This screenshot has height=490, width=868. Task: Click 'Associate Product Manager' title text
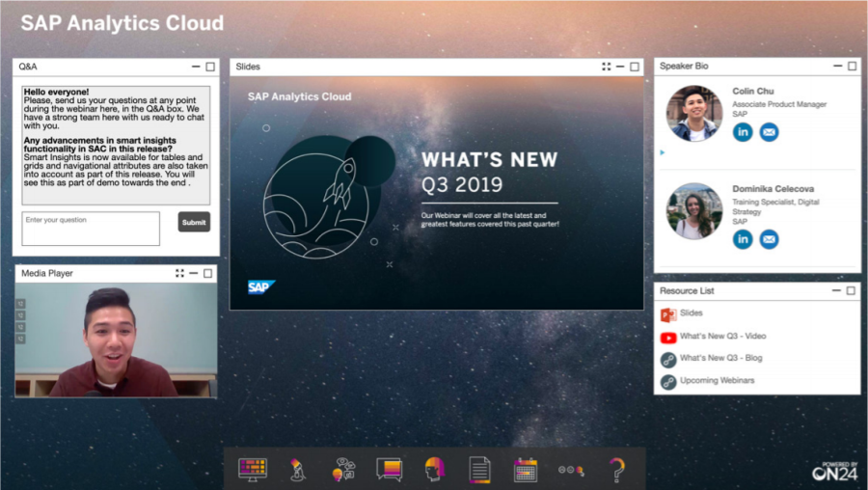[779, 104]
